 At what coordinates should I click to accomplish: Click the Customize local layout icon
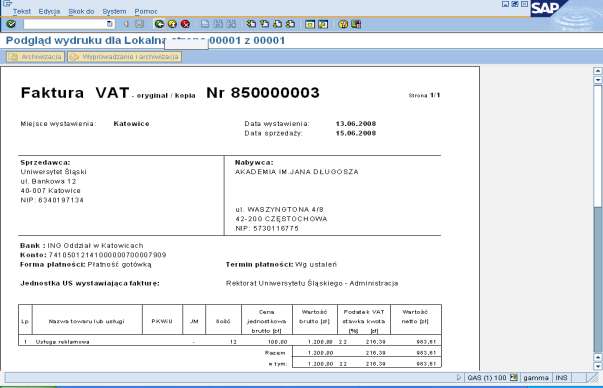[x=356, y=24]
